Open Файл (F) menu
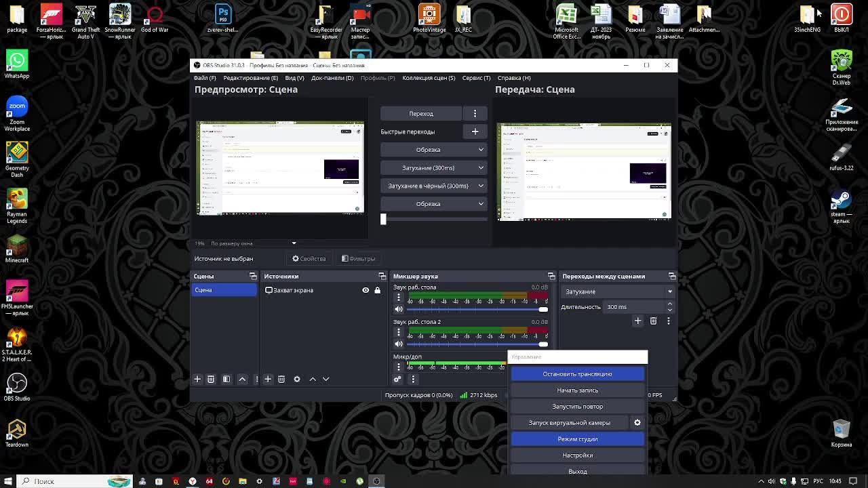868x488 pixels. [x=205, y=78]
